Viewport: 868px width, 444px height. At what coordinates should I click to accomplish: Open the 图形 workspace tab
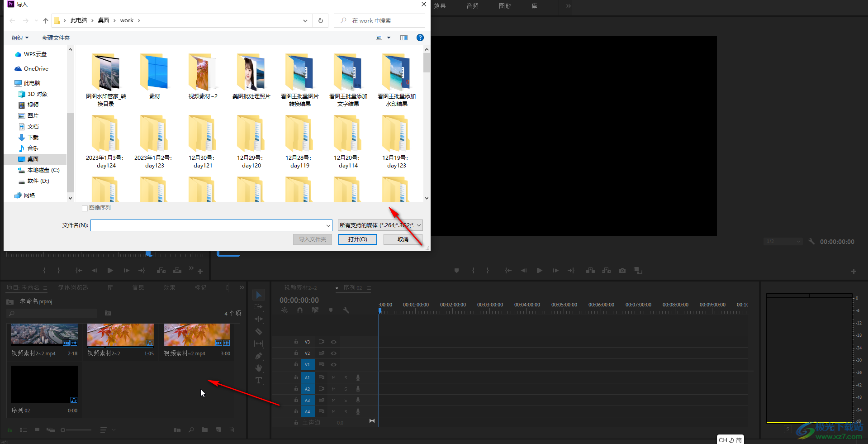pos(505,6)
